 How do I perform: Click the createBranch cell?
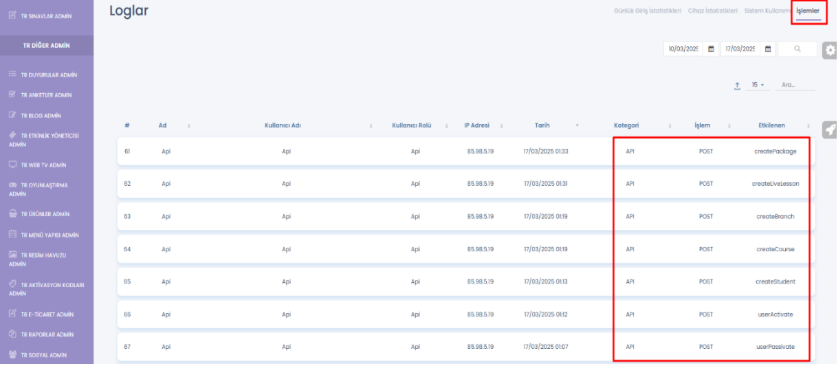(x=775, y=216)
